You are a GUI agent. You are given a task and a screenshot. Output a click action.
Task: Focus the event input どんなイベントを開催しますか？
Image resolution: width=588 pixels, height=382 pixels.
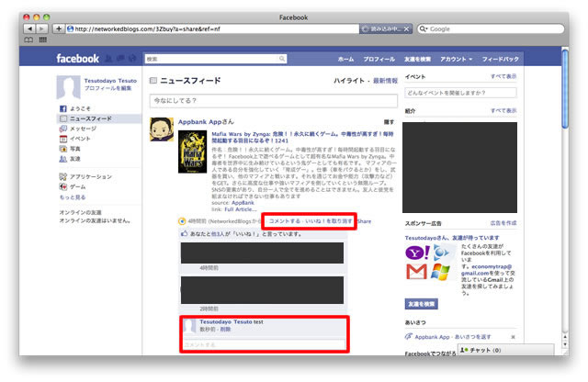tap(460, 93)
